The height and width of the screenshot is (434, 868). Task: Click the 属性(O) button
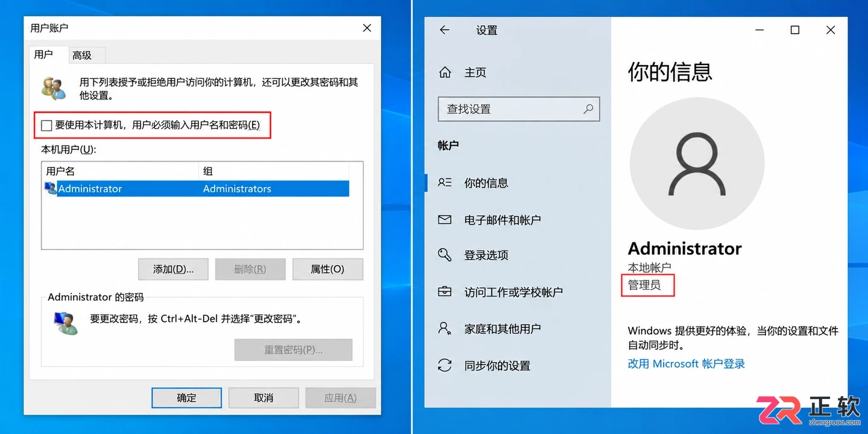[328, 269]
